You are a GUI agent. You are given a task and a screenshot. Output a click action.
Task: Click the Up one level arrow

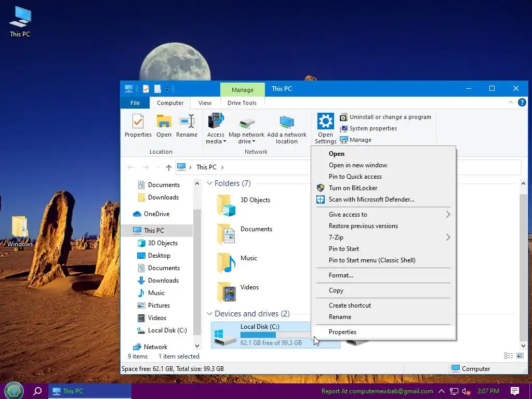point(169,167)
